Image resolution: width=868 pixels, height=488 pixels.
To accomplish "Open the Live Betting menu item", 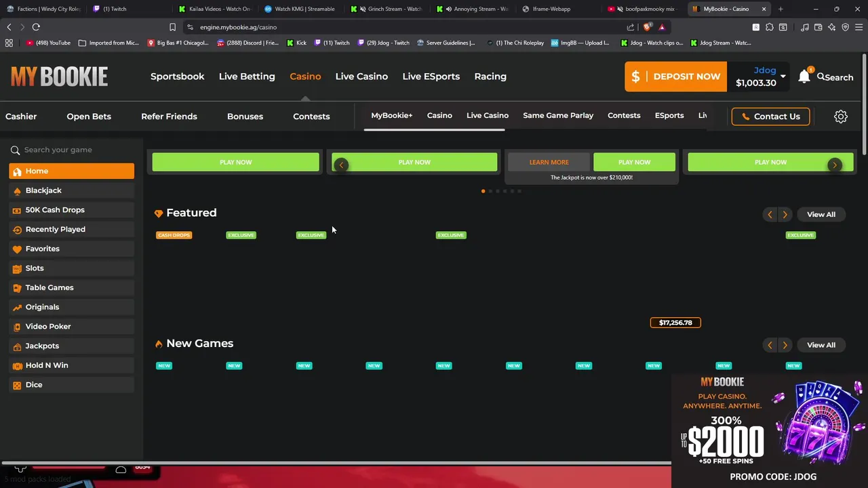I will click(247, 77).
